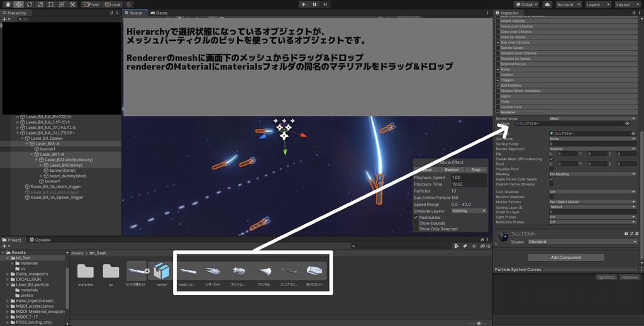The width and height of the screenshot is (644, 326).
Task: Collapse the Laser_Bit_particle folder
Action: [x=8, y=284]
